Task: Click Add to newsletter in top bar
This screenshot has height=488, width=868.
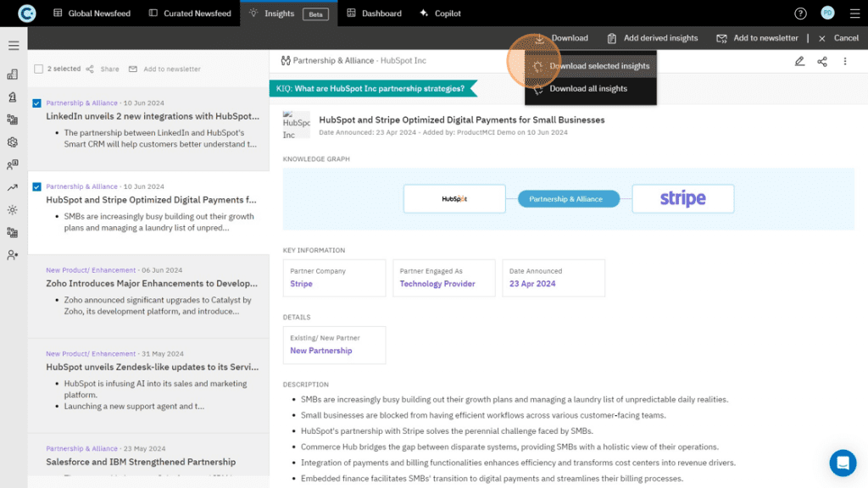Action: point(757,38)
